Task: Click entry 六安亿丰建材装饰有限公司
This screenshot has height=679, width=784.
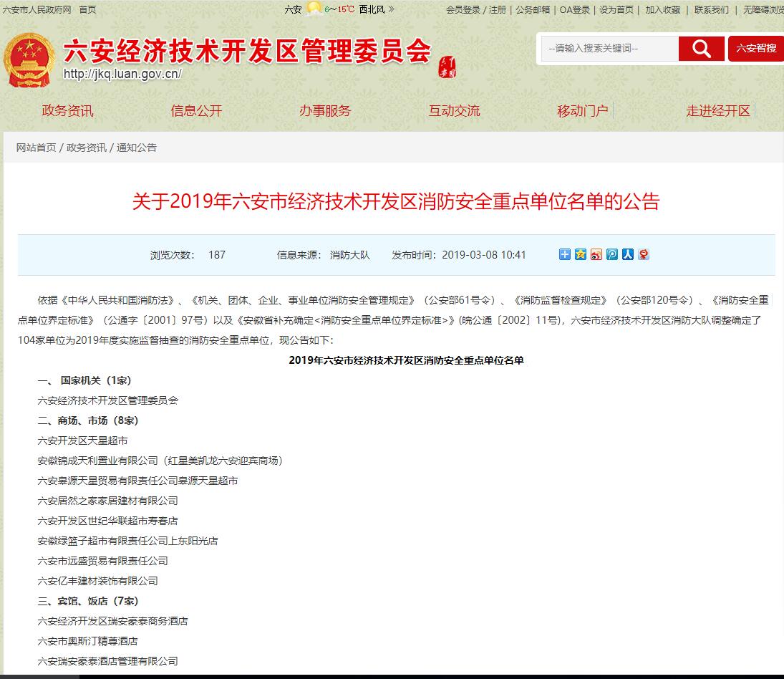Action: pos(97,581)
